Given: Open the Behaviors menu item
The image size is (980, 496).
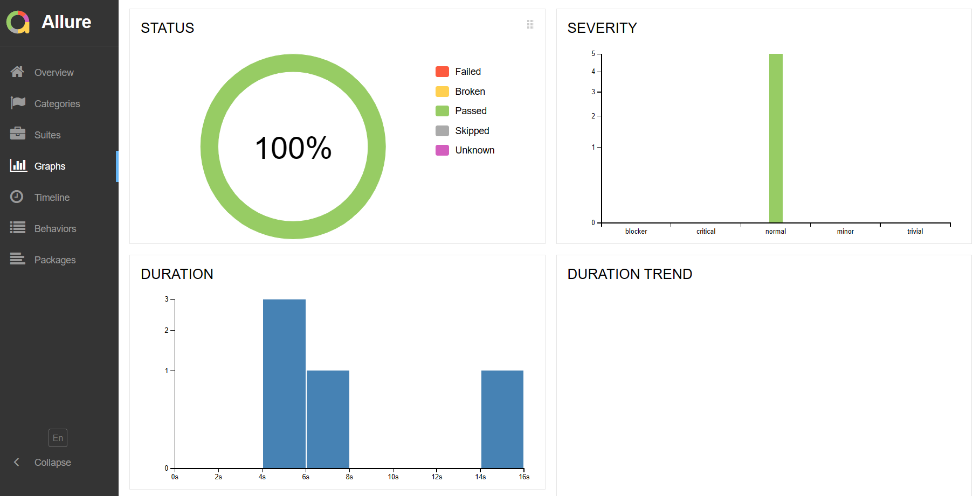Looking at the screenshot, I should coord(58,228).
